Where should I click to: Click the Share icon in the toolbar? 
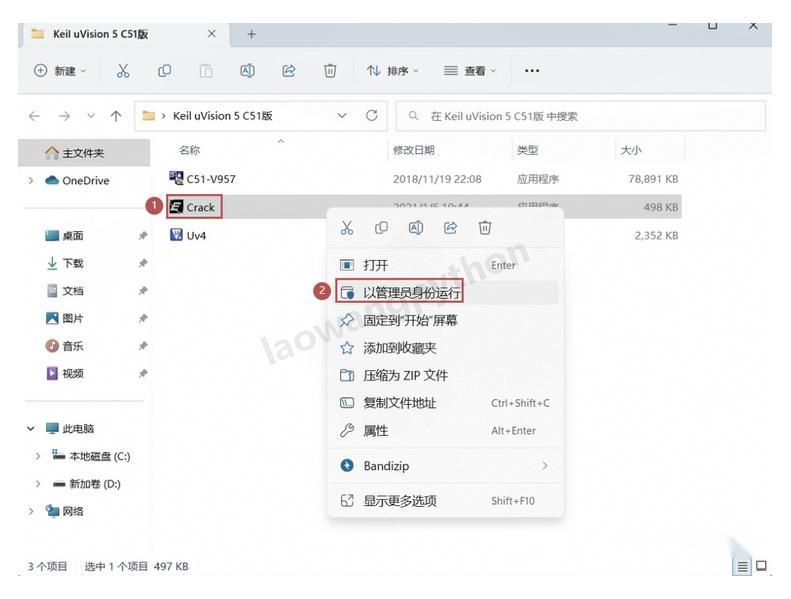289,71
